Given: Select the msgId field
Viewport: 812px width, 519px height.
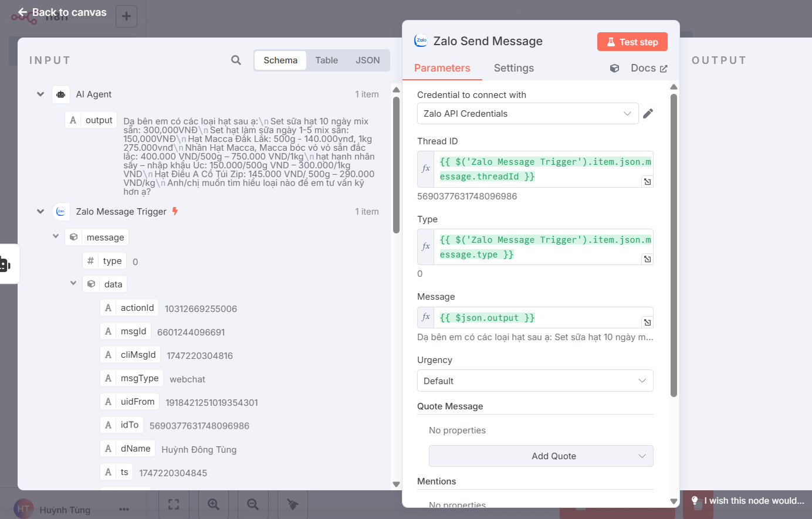Looking at the screenshot, I should 126,331.
